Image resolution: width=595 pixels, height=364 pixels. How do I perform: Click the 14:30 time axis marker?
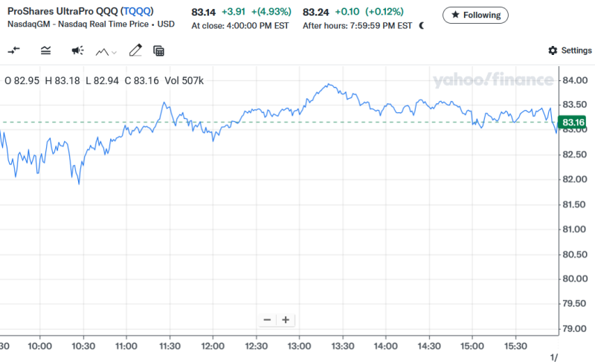tap(429, 345)
